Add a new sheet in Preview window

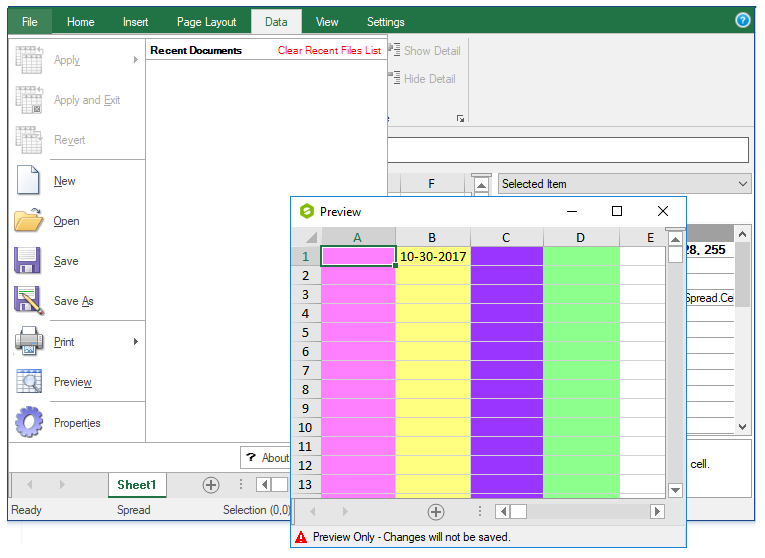point(436,512)
